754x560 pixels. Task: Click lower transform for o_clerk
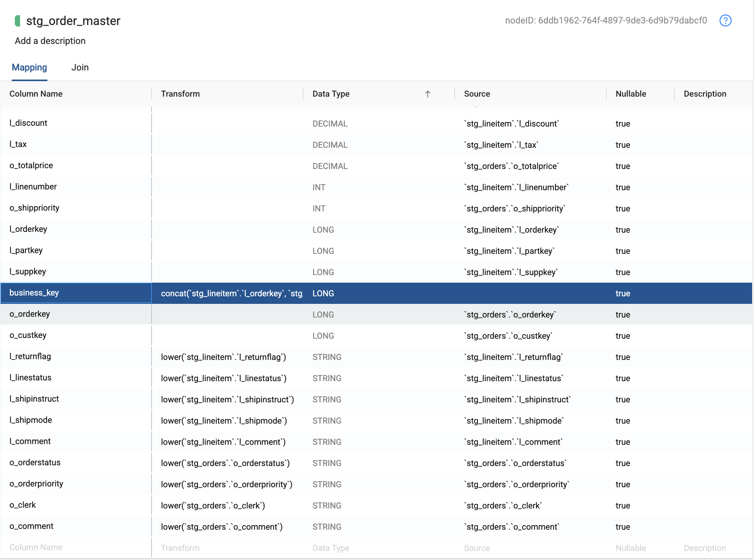[x=213, y=506]
